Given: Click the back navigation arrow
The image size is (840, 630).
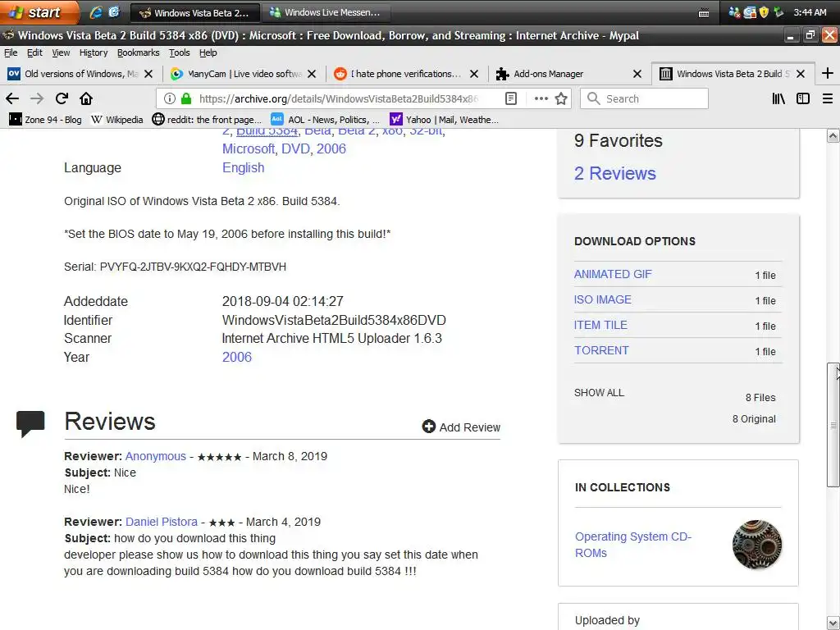Looking at the screenshot, I should point(12,98).
